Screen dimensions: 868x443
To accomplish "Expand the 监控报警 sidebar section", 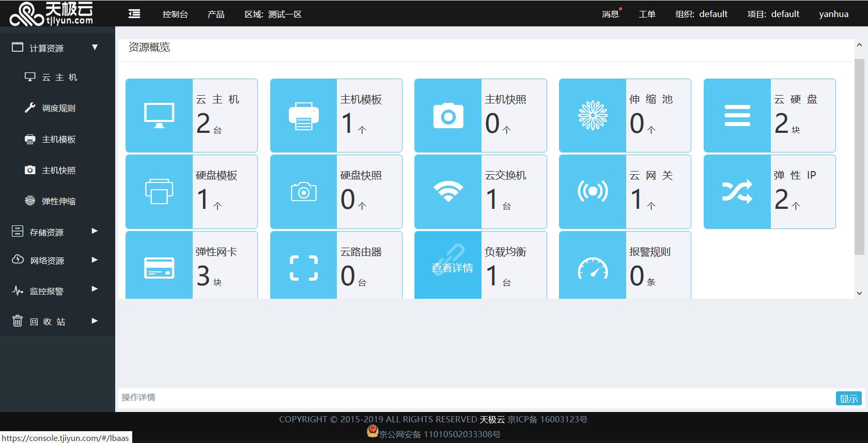I will click(x=95, y=289).
